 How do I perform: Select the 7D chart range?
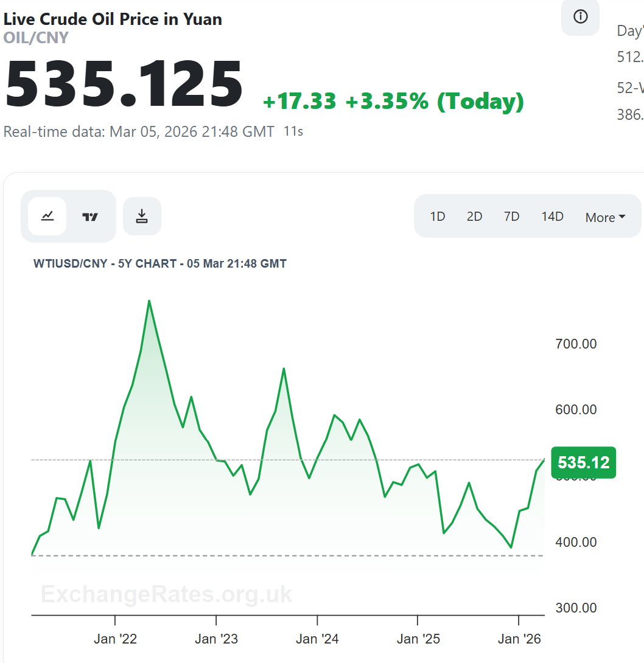[511, 217]
